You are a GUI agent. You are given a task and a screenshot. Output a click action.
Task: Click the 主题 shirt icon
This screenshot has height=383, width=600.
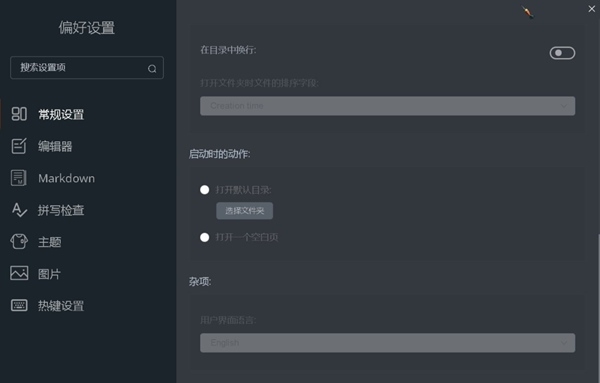click(19, 241)
